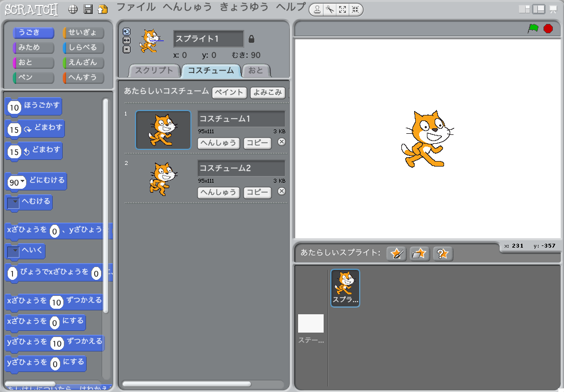
Task: Select the ペン block category
Action: pos(33,78)
